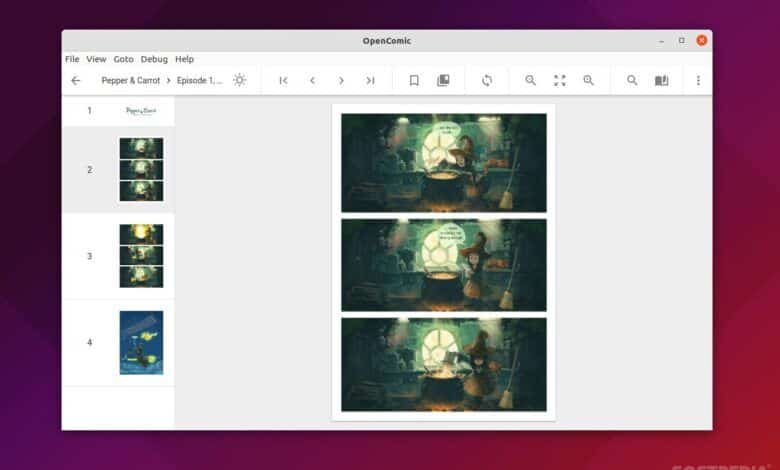Open the View menu
The width and height of the screenshot is (780, 470).
tap(96, 59)
